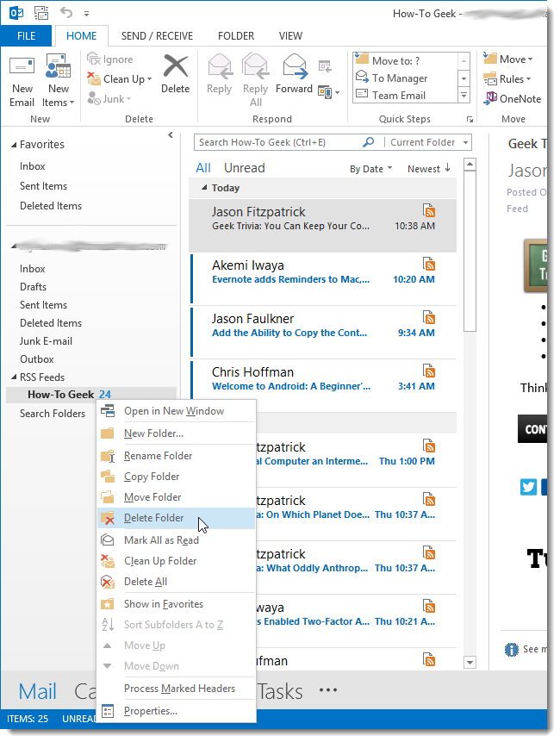Image resolution: width=560 pixels, height=742 pixels.
Task: Click the Ignore conversation icon
Action: tap(94, 59)
